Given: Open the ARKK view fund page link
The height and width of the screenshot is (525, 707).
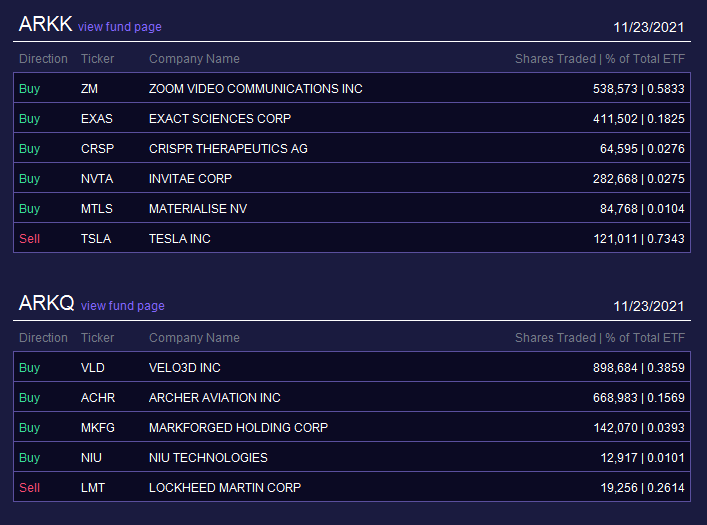Looking at the screenshot, I should [119, 27].
